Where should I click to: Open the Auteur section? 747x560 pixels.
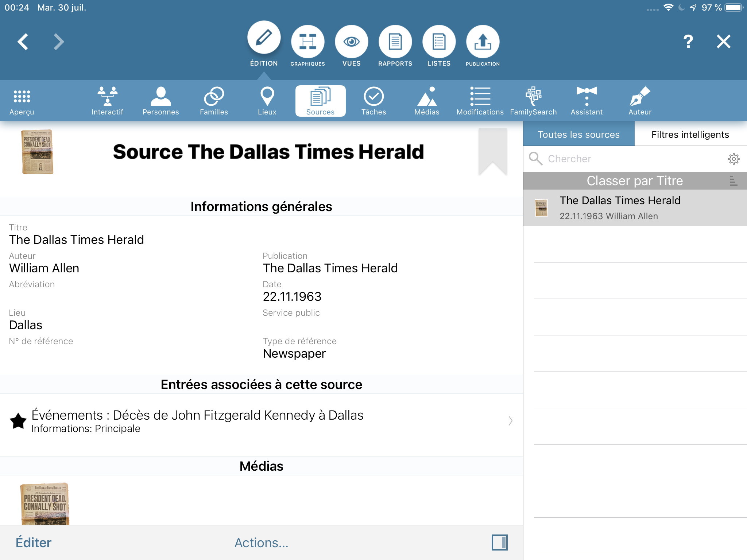[640, 101]
